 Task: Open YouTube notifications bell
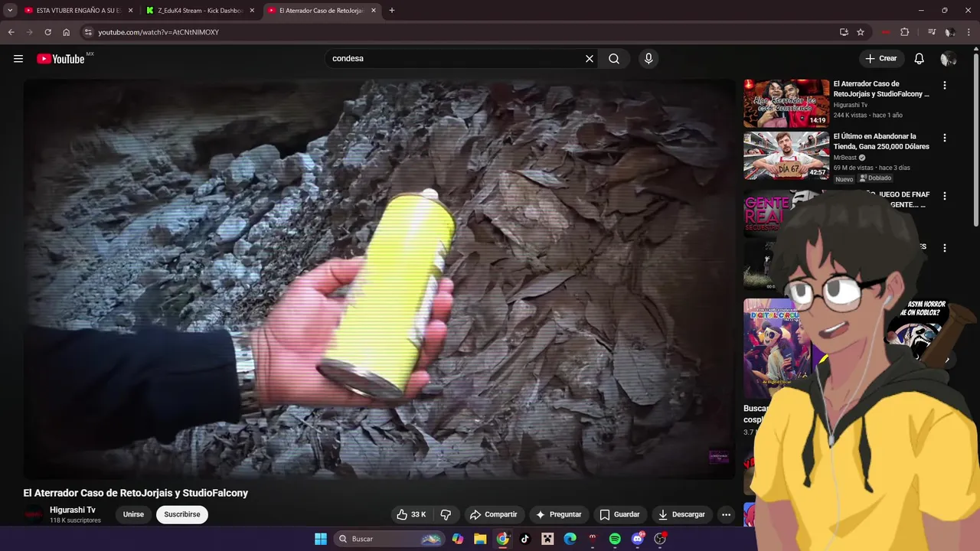click(x=920, y=59)
